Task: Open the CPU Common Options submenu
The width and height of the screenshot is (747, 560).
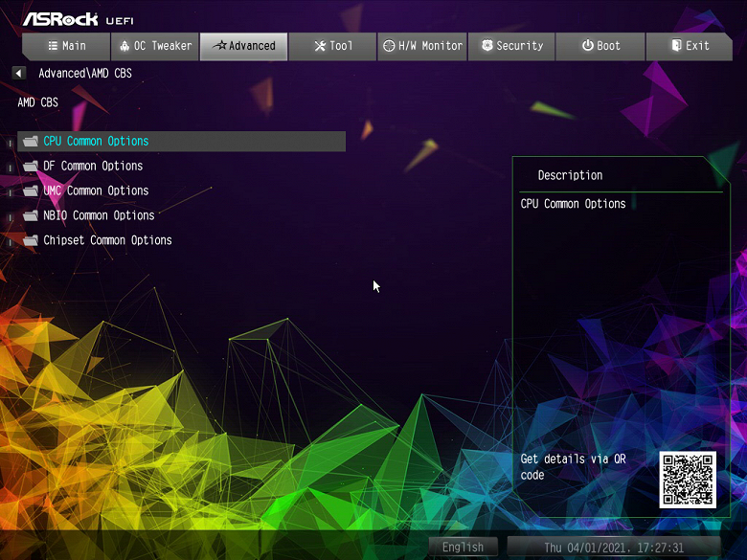Action: coord(182,142)
